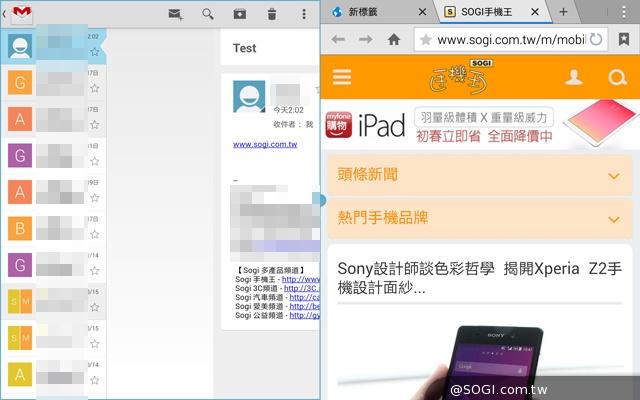The image size is (640, 400).
Task: Open SOGI hamburger menu
Action: click(342, 76)
